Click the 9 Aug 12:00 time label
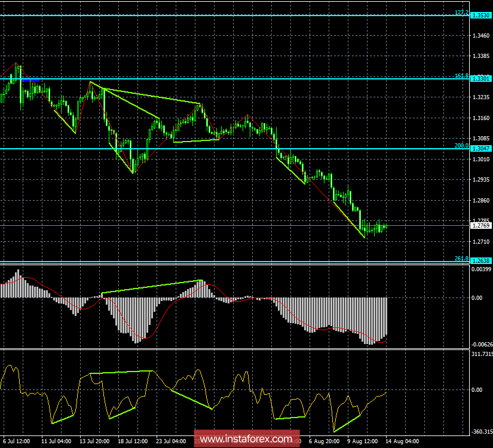Viewport: 493px width, 448px height. [x=363, y=441]
